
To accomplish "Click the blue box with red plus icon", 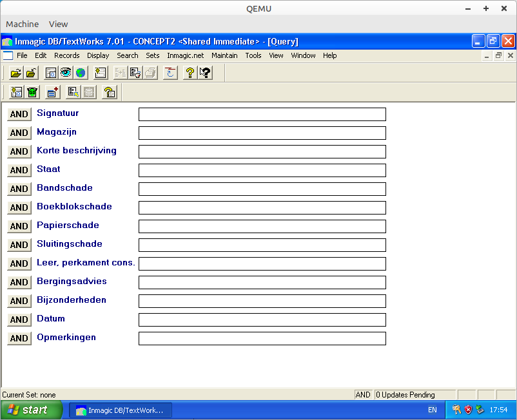I will pos(53,92).
